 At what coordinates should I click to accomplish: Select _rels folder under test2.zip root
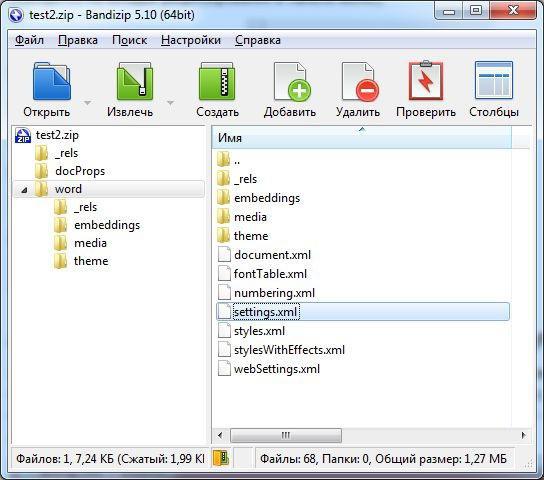[x=66, y=153]
